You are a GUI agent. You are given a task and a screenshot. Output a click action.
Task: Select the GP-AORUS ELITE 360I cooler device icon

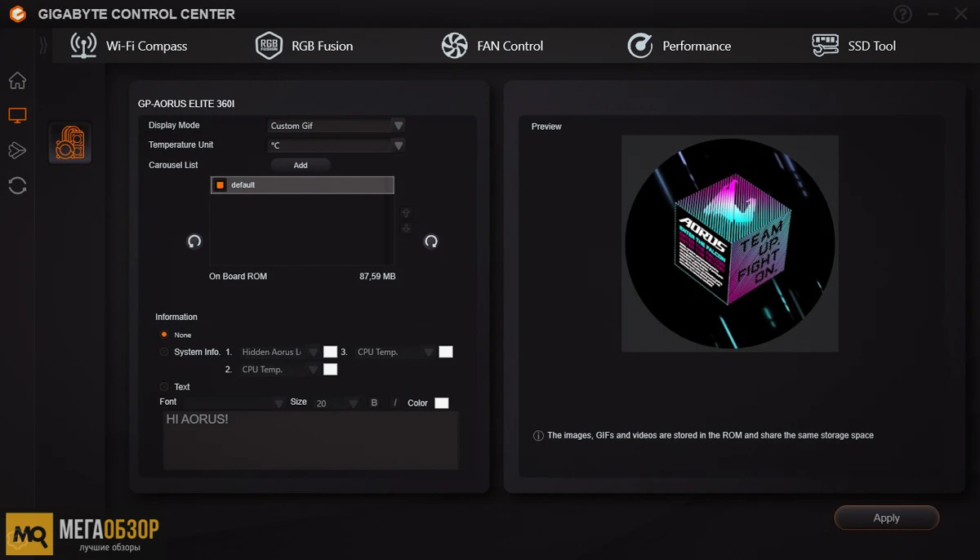click(x=70, y=142)
